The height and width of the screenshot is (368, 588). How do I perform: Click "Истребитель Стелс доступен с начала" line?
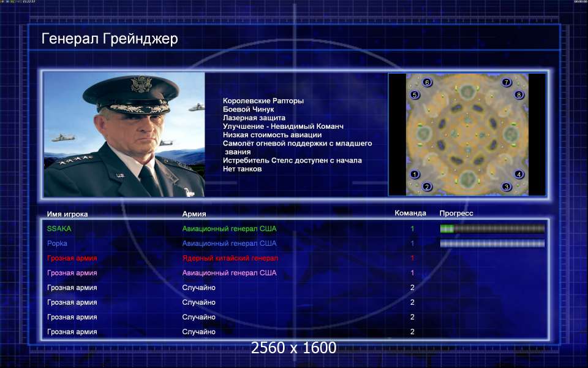(292, 160)
